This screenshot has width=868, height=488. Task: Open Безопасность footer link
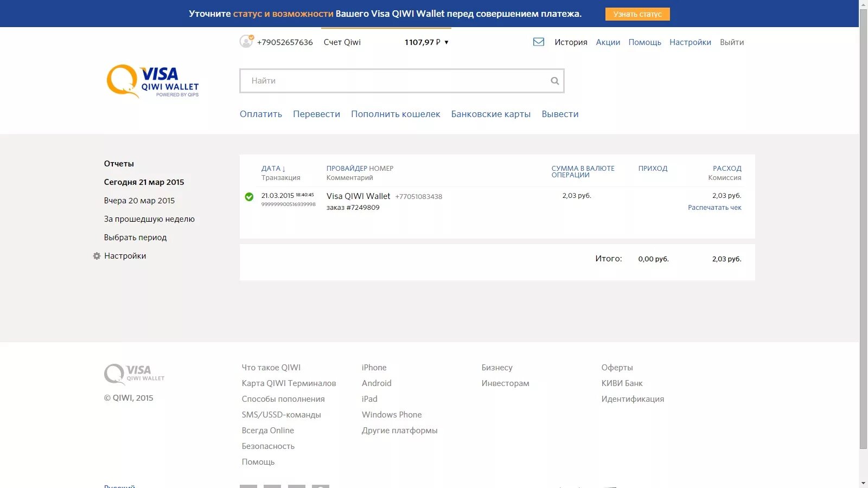click(268, 446)
